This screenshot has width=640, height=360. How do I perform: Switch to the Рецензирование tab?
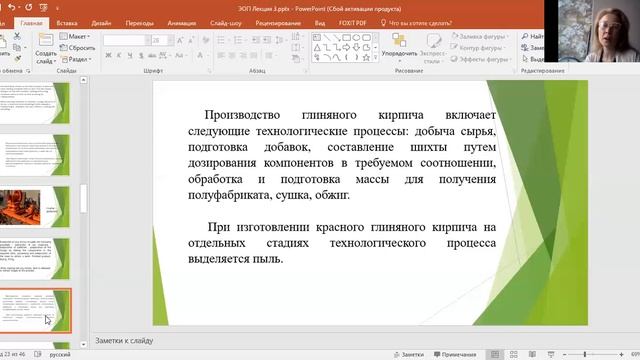[x=278, y=23]
